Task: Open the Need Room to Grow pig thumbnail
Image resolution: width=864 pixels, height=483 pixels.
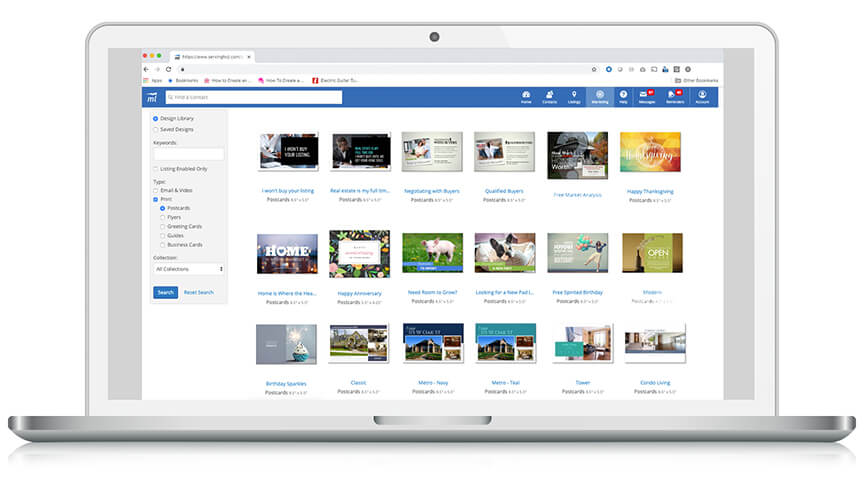Action: (x=433, y=252)
